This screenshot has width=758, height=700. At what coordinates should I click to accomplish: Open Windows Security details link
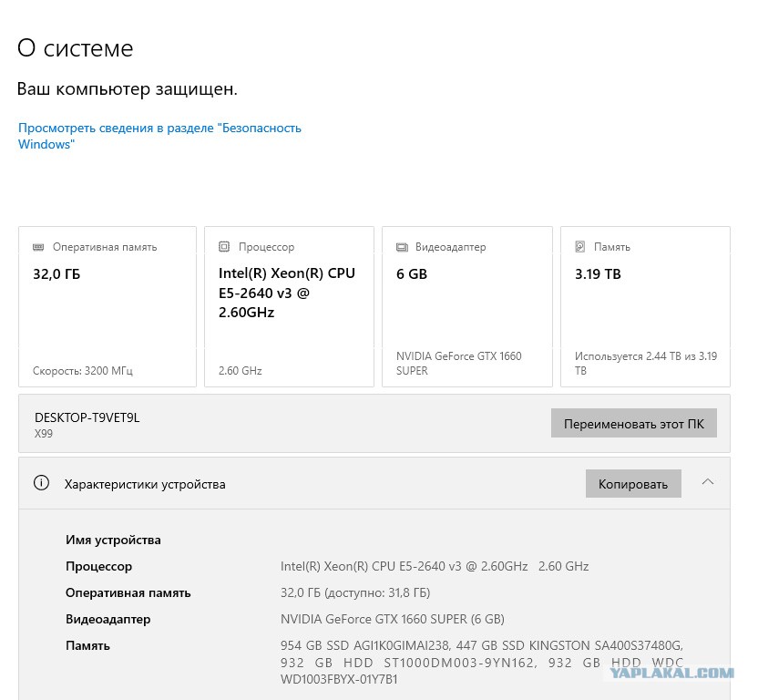pyautogui.click(x=159, y=136)
